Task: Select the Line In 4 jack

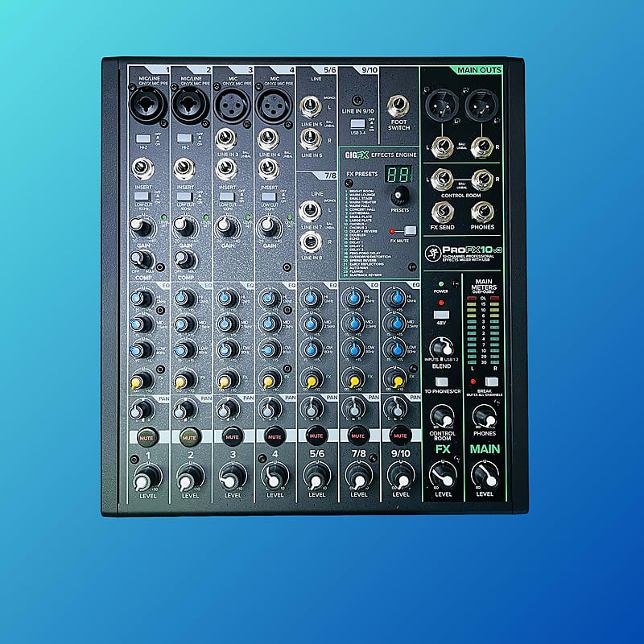Action: [268, 138]
